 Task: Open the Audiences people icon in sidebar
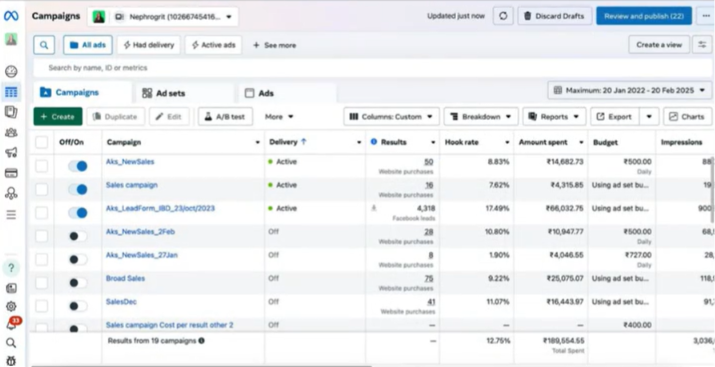coord(11,133)
